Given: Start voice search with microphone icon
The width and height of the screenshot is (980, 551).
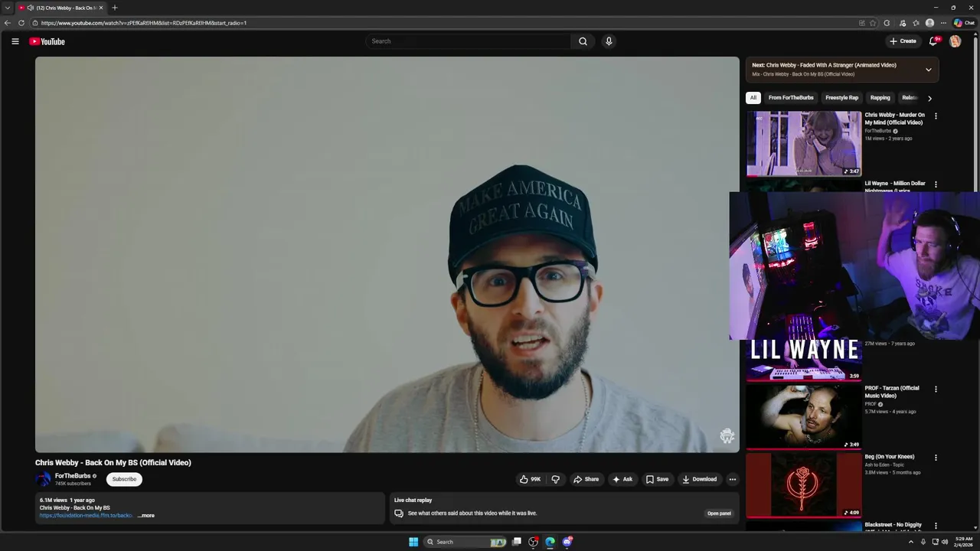Looking at the screenshot, I should coord(609,41).
